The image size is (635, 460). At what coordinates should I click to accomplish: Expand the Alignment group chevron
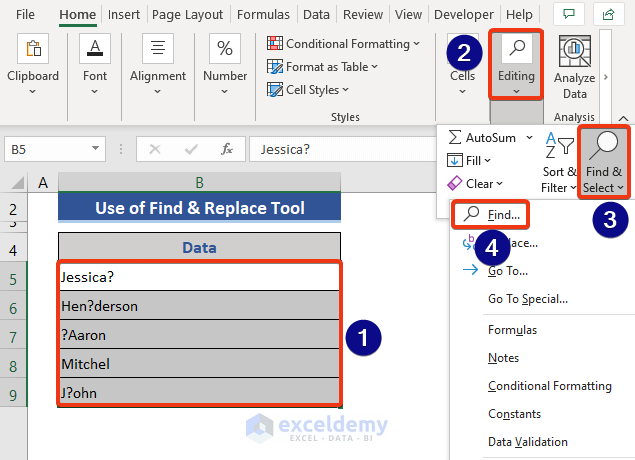click(158, 92)
